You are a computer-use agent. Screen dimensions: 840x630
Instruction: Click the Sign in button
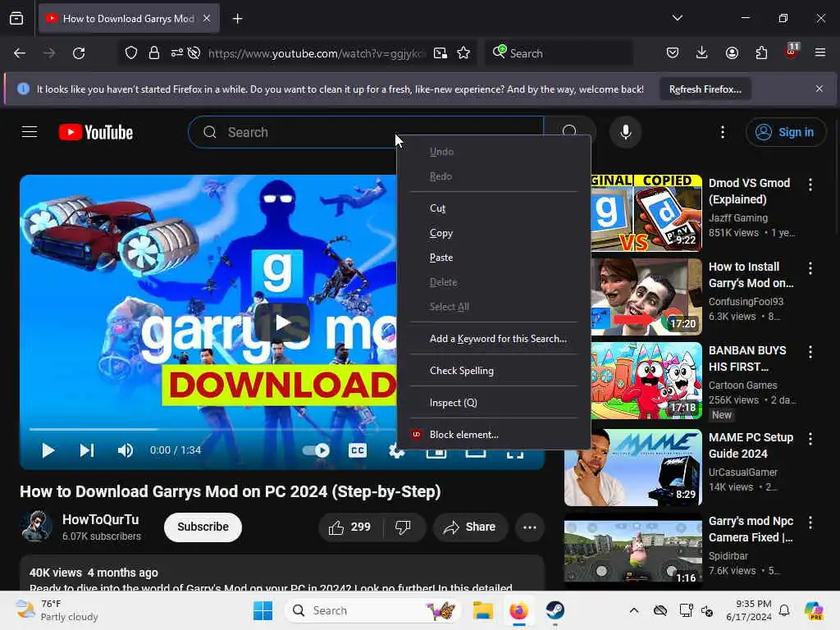coord(785,132)
